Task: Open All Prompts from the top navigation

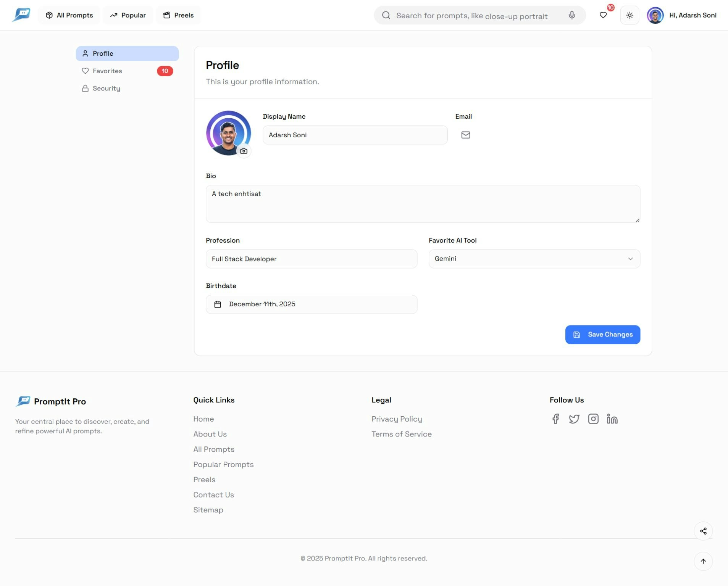Action: coord(69,15)
